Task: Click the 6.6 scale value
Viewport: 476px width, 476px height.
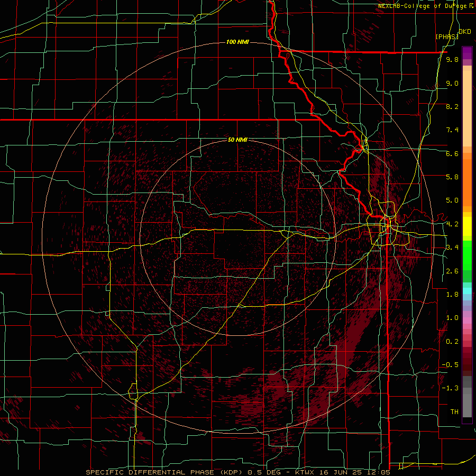Action: [x=452, y=153]
